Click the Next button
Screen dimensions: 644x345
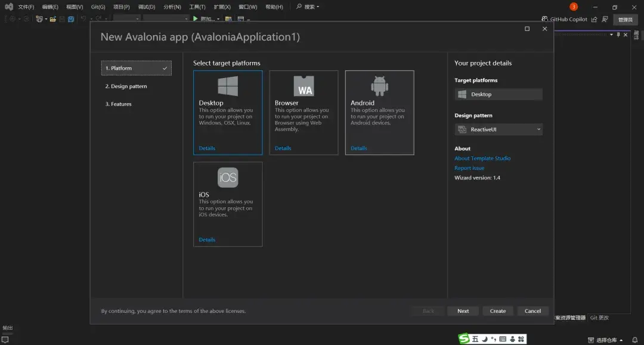pos(463,310)
